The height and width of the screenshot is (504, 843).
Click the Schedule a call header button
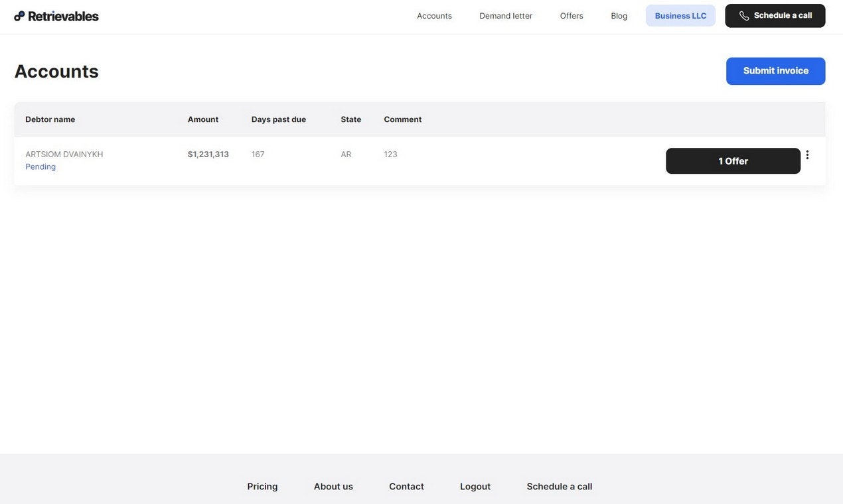(x=775, y=16)
